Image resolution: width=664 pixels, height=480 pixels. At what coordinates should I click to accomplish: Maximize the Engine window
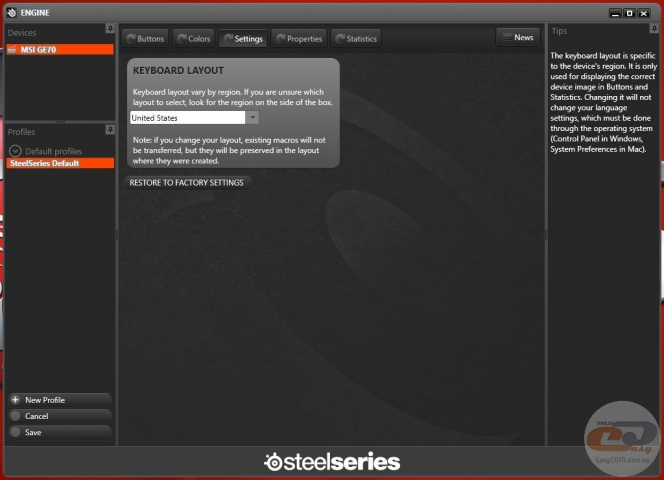pyautogui.click(x=630, y=14)
